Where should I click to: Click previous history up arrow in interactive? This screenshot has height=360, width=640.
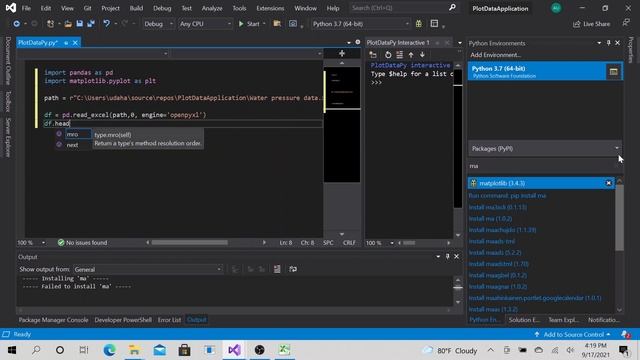[411, 55]
